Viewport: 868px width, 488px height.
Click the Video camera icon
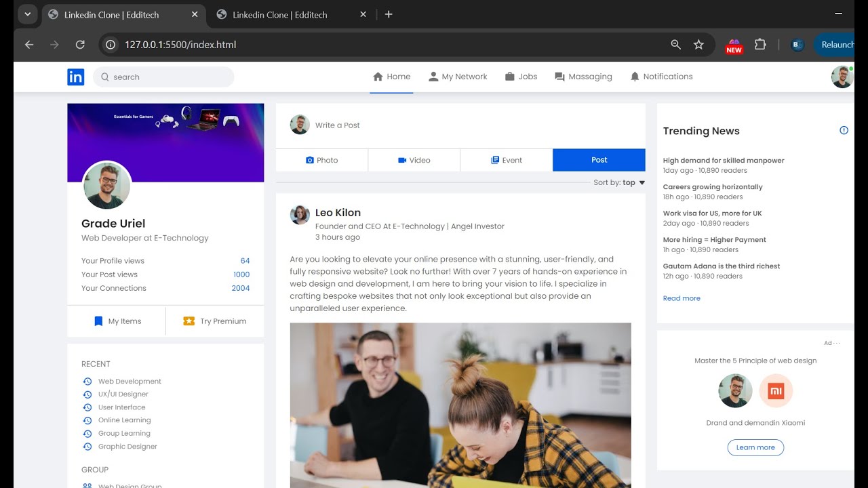tap(402, 161)
